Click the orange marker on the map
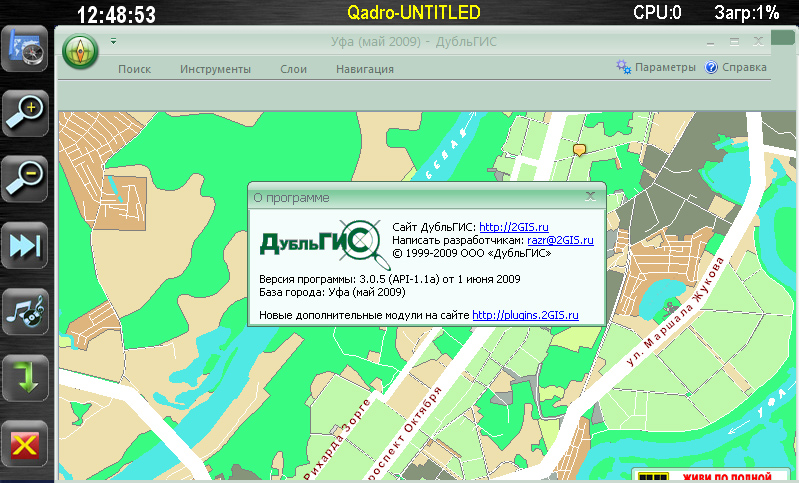This screenshot has height=483, width=799. tap(578, 150)
